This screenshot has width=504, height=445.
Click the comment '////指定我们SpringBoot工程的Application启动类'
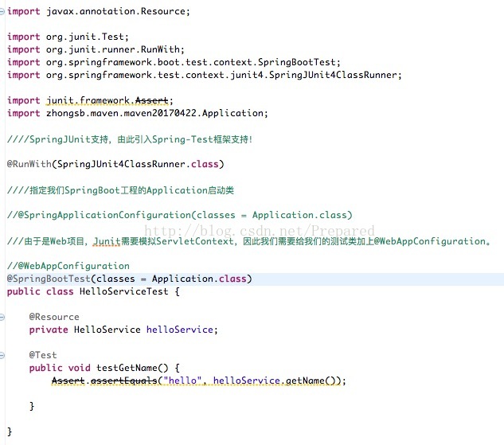pos(120,190)
